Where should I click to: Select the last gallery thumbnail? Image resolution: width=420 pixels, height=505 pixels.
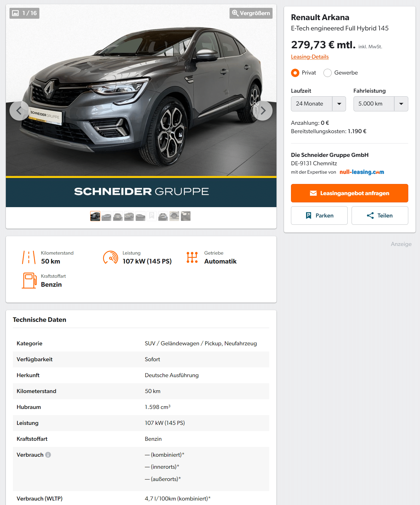pos(186,216)
